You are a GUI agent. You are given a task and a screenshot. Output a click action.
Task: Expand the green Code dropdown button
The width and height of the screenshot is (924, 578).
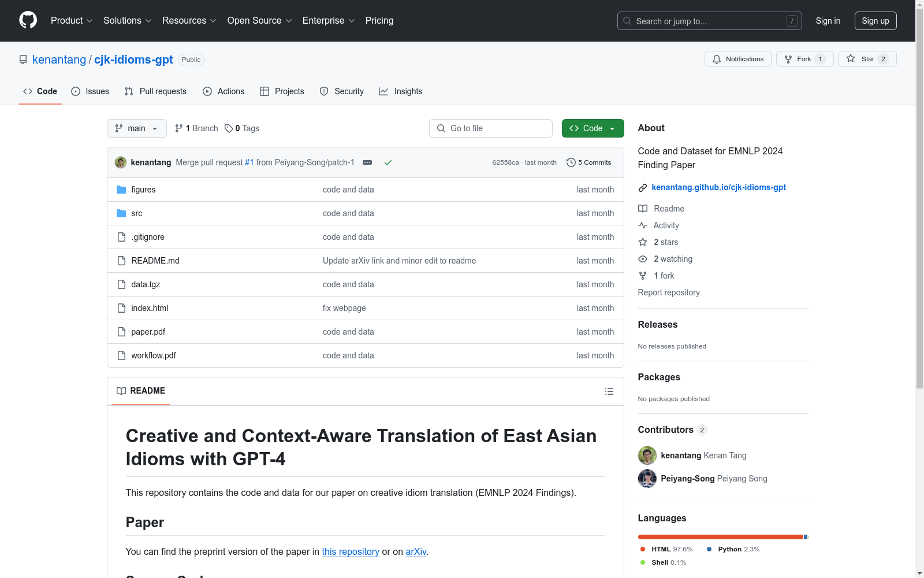pyautogui.click(x=593, y=128)
